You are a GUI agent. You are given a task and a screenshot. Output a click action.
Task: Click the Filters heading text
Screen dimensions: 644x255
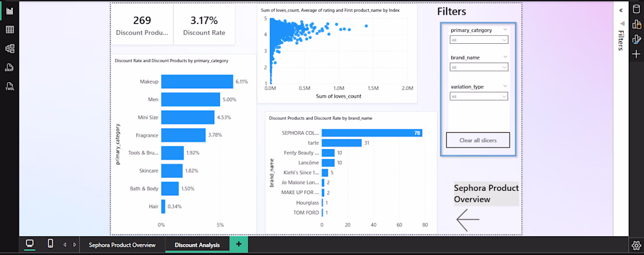pyautogui.click(x=451, y=12)
